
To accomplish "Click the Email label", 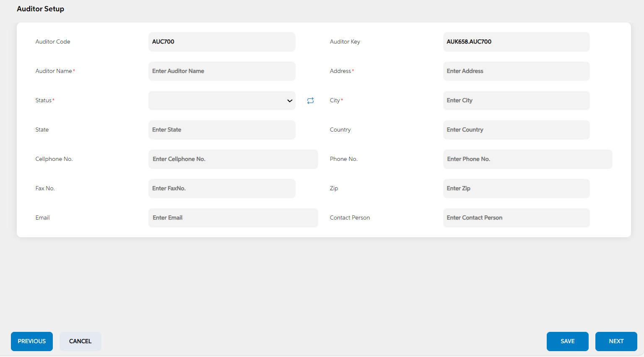I will (x=43, y=218).
